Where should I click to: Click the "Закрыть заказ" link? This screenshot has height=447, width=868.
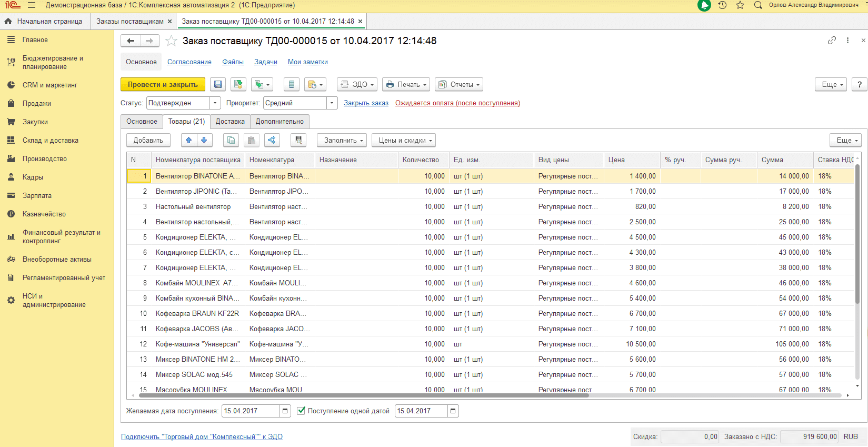click(x=366, y=103)
